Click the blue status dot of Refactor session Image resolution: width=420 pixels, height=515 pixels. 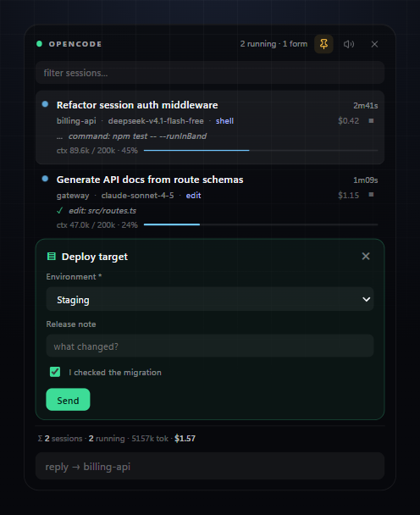(x=46, y=104)
